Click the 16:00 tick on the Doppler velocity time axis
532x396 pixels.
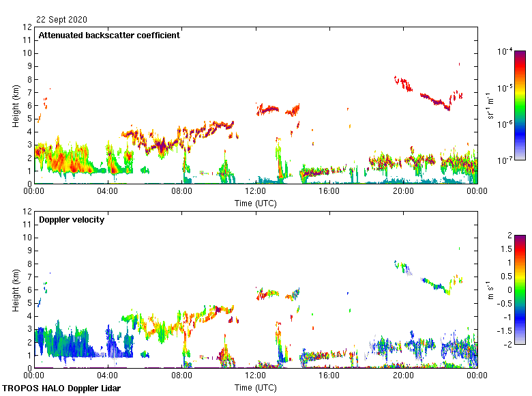(x=329, y=376)
